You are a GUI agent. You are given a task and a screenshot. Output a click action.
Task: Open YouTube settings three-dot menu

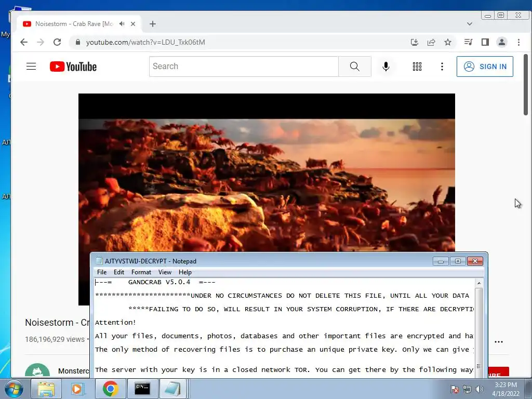(442, 66)
